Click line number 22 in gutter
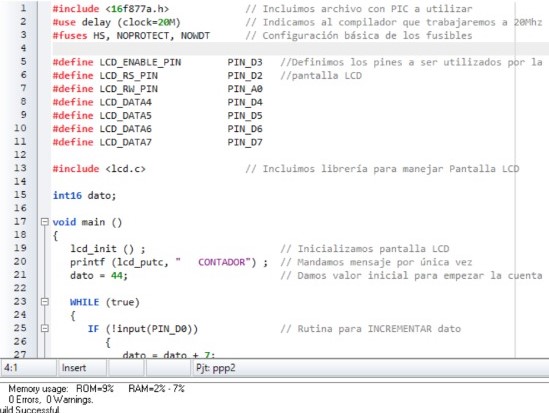 (20, 288)
